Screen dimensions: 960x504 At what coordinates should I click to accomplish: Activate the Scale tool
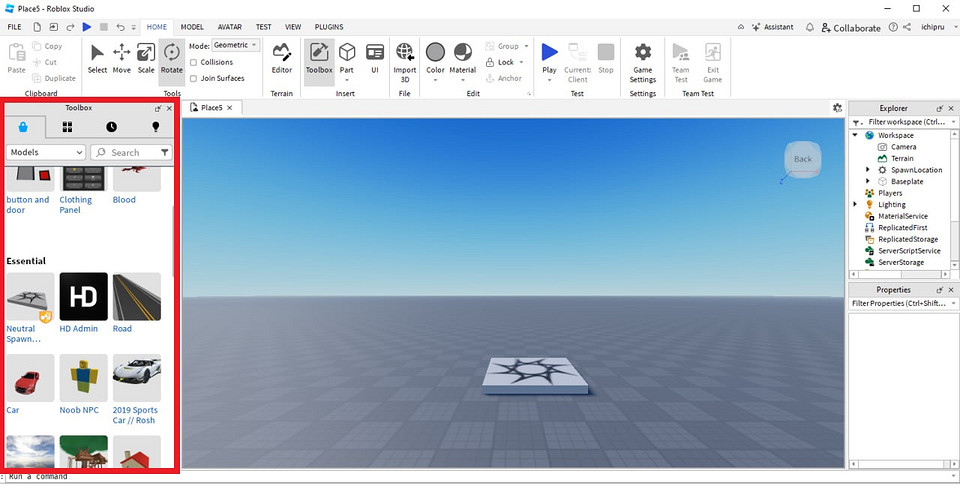click(x=146, y=58)
